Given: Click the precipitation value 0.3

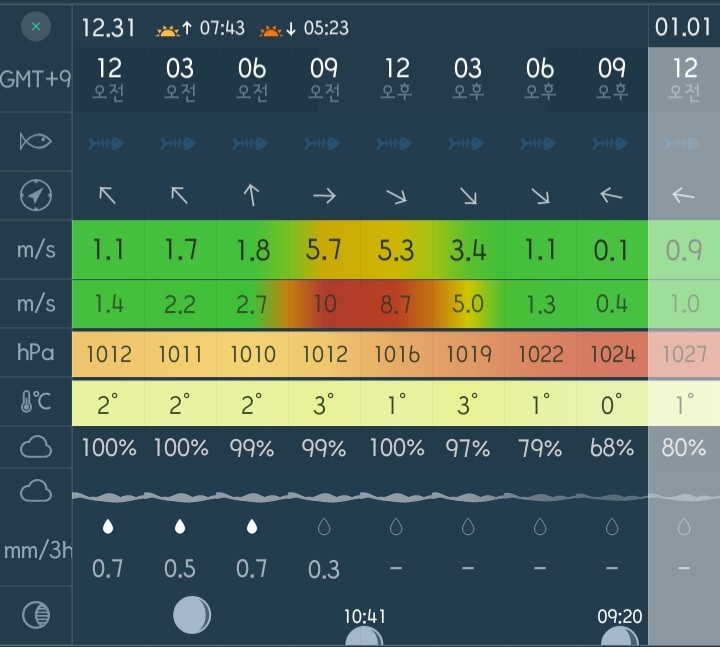Looking at the screenshot, I should (324, 569).
